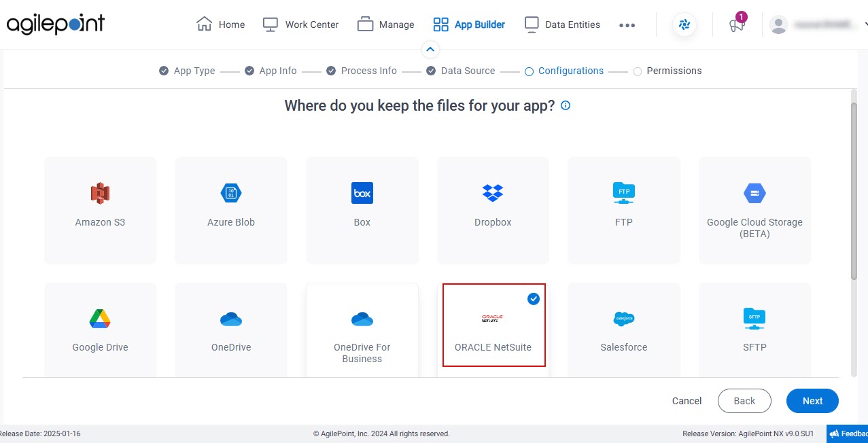
Task: Click the Home menu label
Action: [x=232, y=24]
